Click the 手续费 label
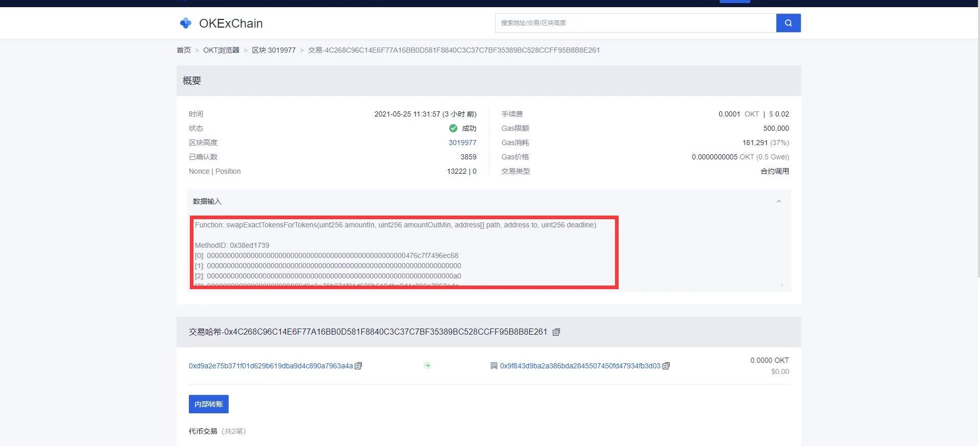Viewport: 980px width, 446px height. (x=512, y=114)
